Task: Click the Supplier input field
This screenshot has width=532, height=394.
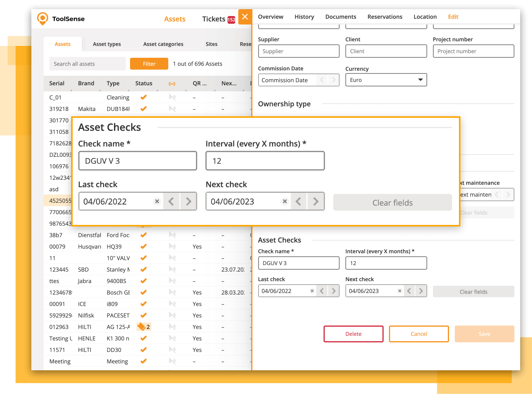Action: click(x=299, y=51)
